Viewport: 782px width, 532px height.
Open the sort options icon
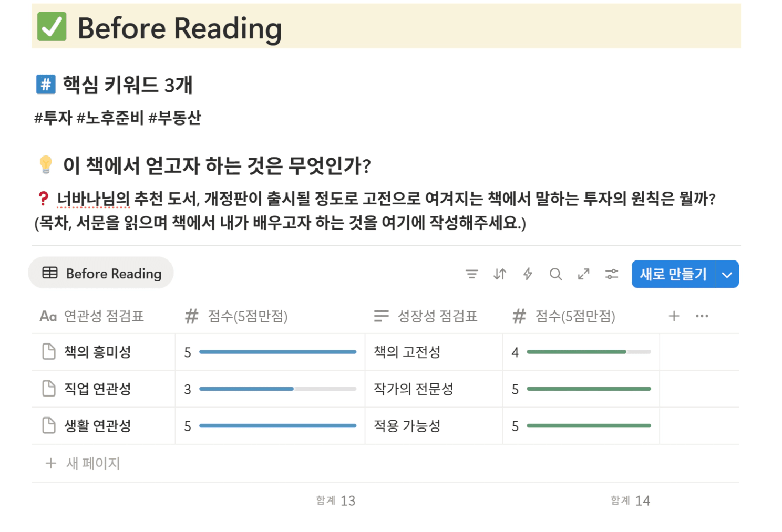pyautogui.click(x=500, y=274)
